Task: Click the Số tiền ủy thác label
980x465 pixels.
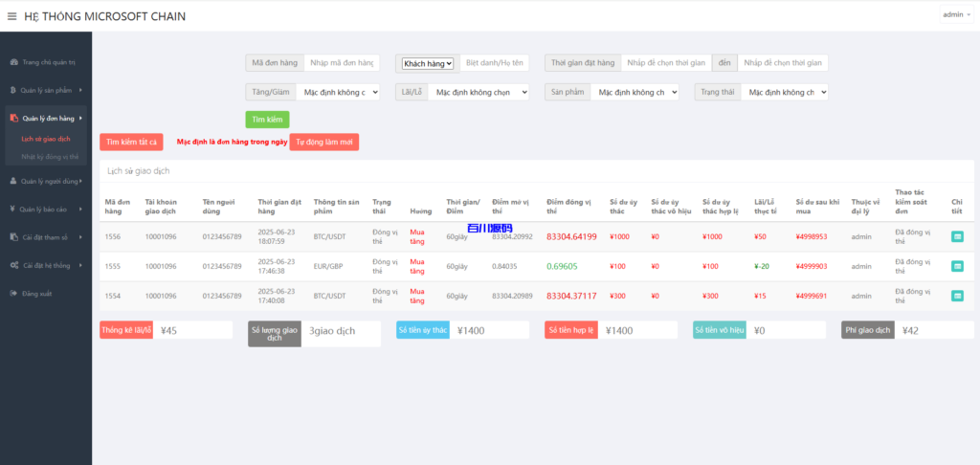Action: (423, 330)
